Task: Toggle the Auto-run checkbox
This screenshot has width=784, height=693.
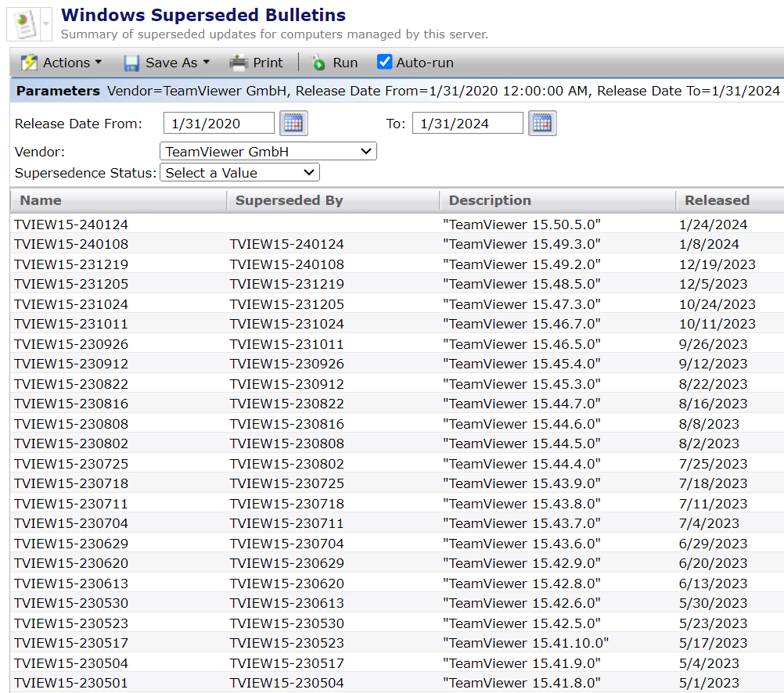Action: coord(384,62)
